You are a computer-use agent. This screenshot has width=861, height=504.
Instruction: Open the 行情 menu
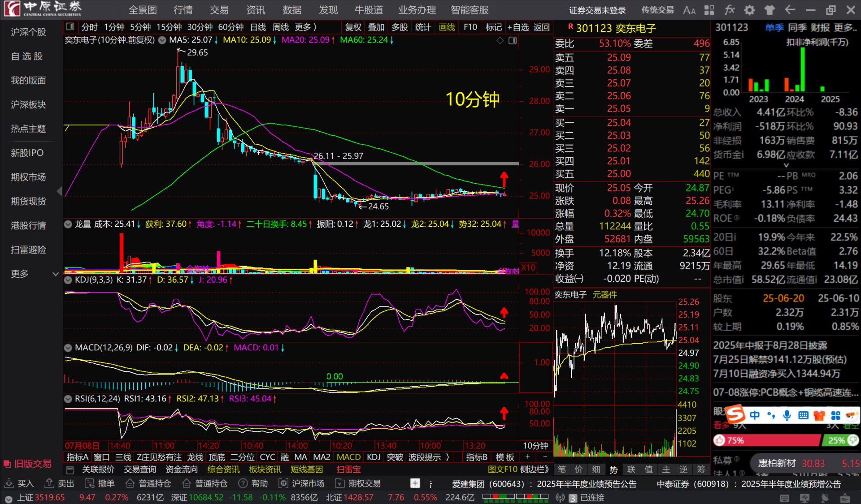click(183, 10)
